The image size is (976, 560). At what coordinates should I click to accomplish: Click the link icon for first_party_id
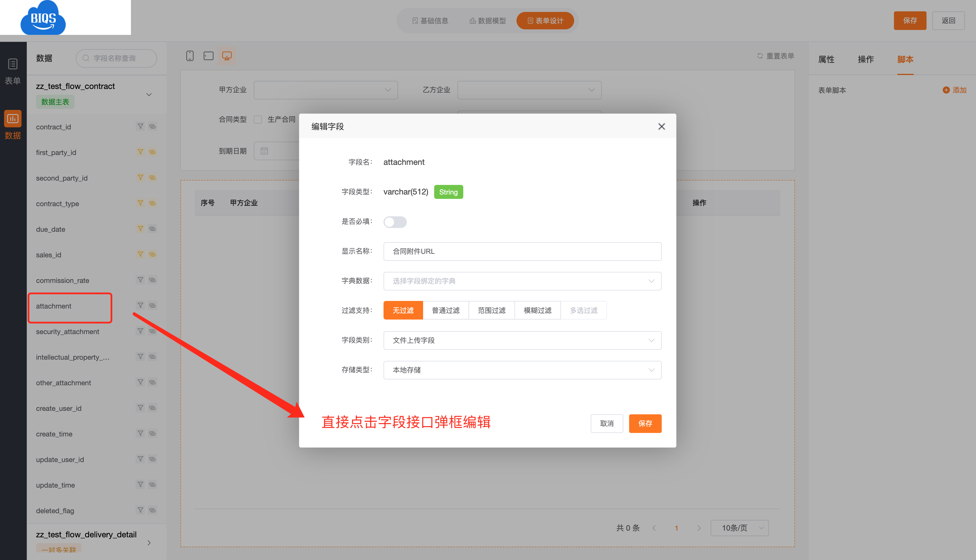152,152
